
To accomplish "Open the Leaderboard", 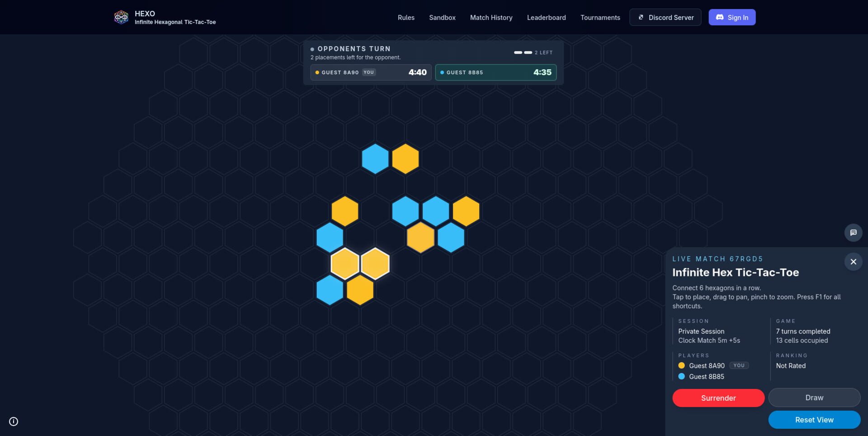I will [x=546, y=18].
